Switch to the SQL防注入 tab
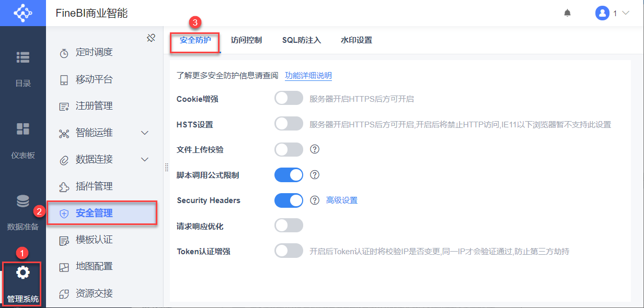This screenshot has height=308, width=644. point(301,40)
